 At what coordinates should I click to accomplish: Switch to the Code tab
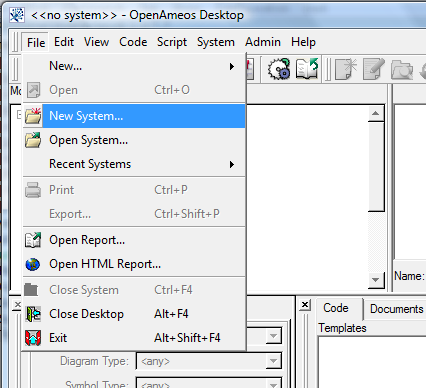coord(336,308)
